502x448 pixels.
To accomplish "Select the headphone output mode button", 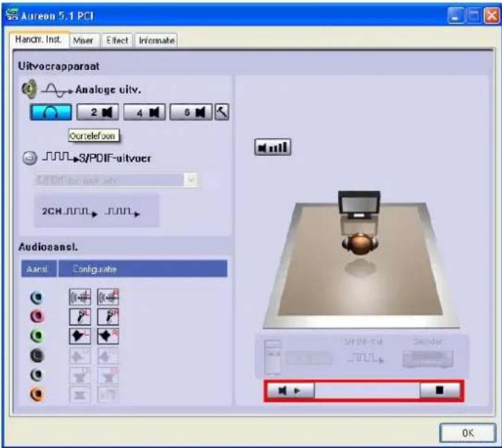I will 50,112.
